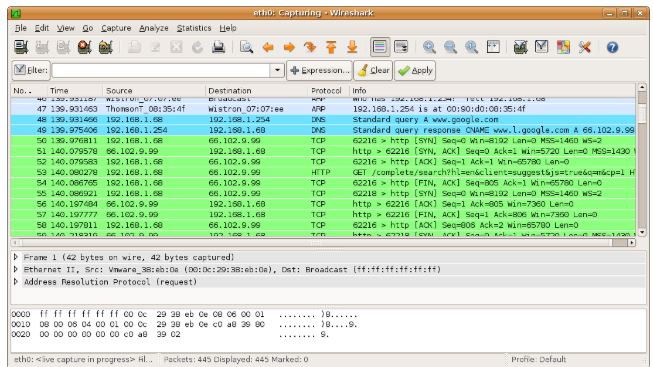653x367 pixels.
Task: Clear the display filter
Action: [x=373, y=70]
